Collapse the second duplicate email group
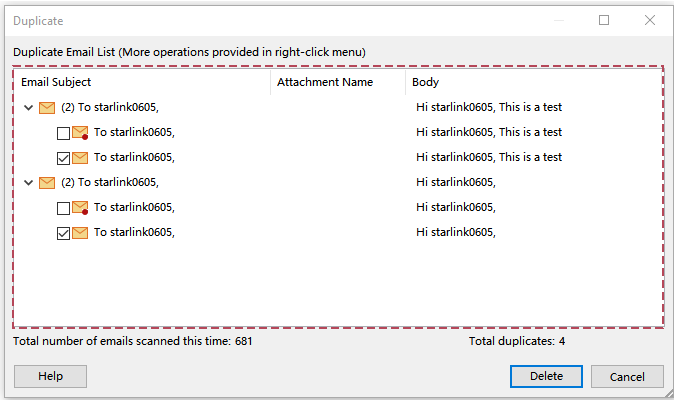This screenshot has width=674, height=400. (x=28, y=182)
